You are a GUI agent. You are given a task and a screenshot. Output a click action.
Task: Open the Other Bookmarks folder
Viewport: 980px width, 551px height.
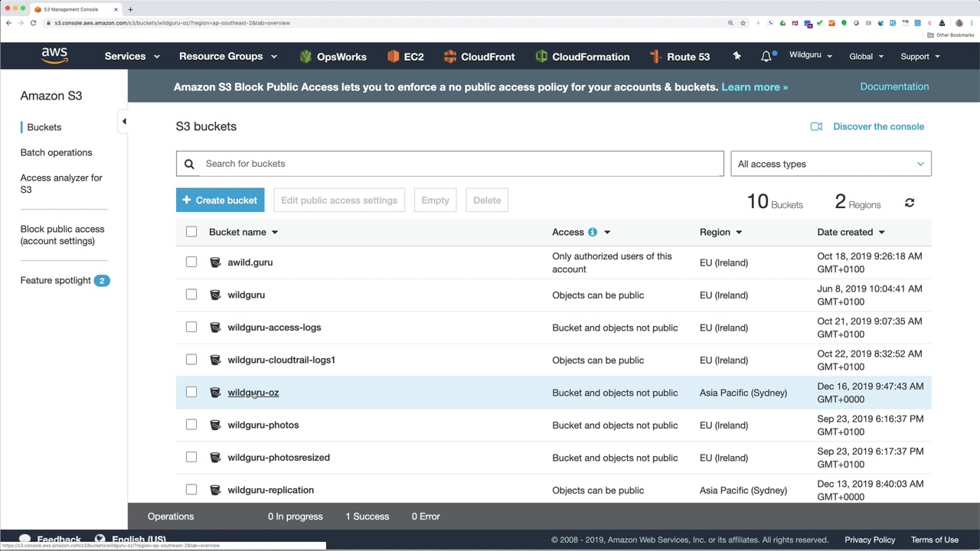(x=950, y=35)
